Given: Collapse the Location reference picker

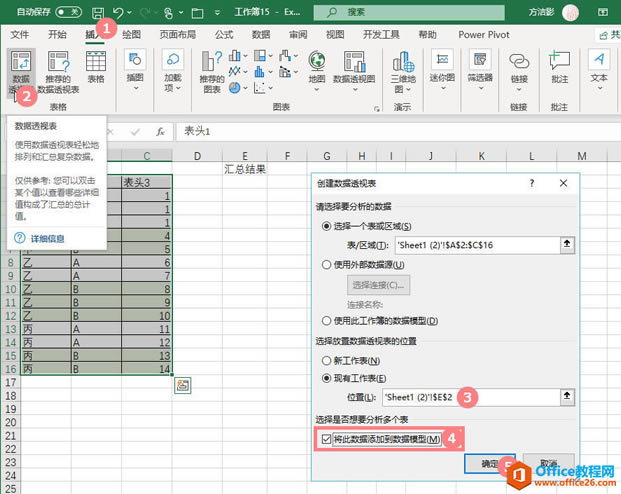Looking at the screenshot, I should (567, 397).
